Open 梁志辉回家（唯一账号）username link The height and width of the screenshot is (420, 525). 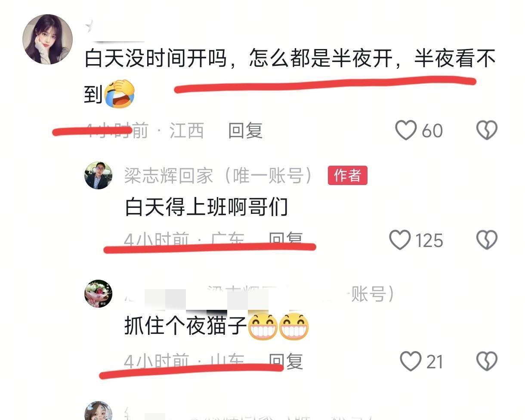[219, 176]
